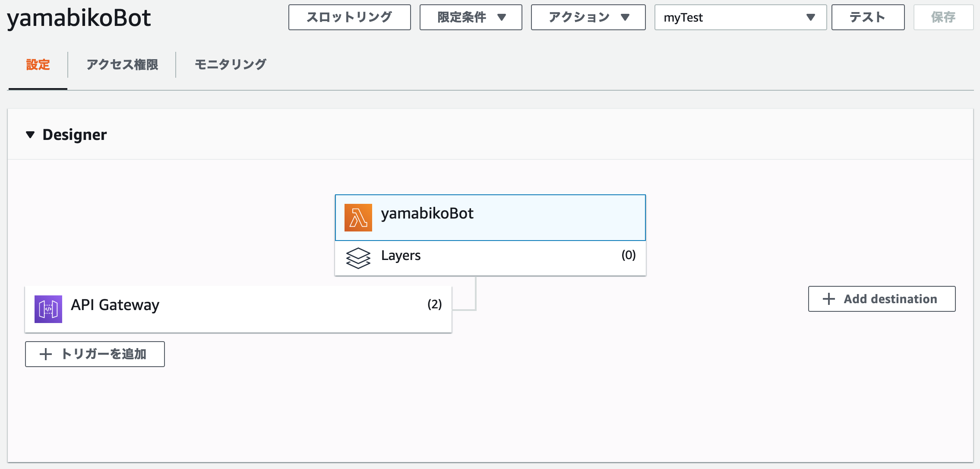The height and width of the screenshot is (469, 980).
Task: Select the Layers row in Designer
Action: pos(490,258)
